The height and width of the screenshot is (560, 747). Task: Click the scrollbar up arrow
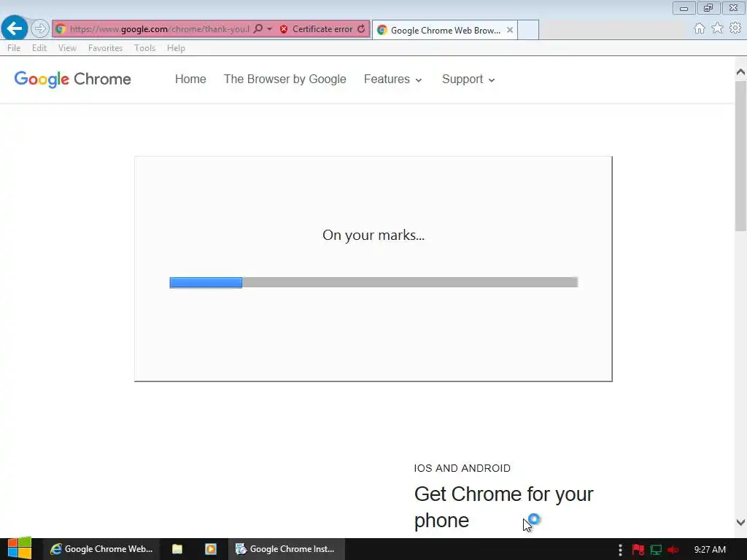(x=740, y=72)
